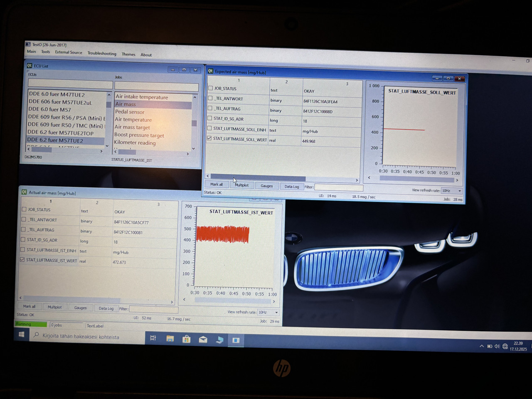This screenshot has width=532, height=399.
Task: Click the Jobs list scroll-down arrow
Action: coord(194,148)
